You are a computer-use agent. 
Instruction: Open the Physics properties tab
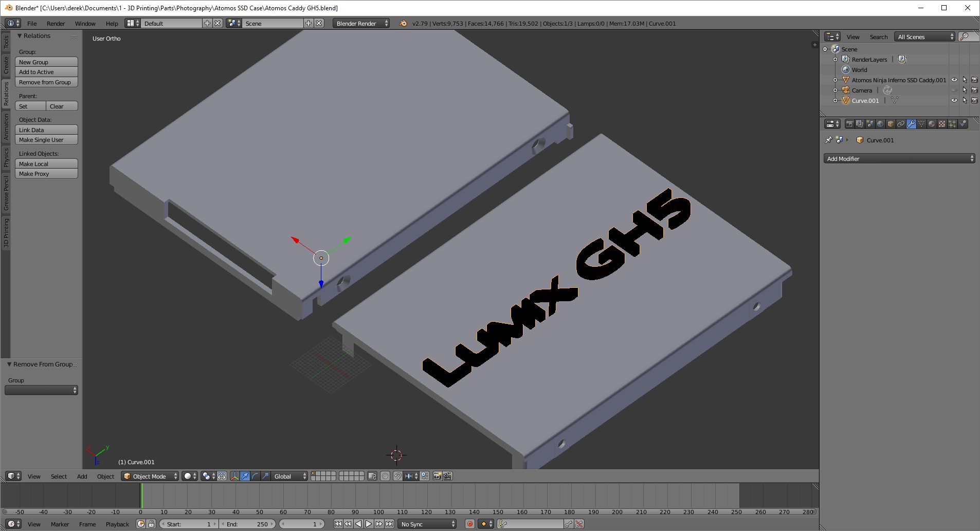[x=963, y=124]
